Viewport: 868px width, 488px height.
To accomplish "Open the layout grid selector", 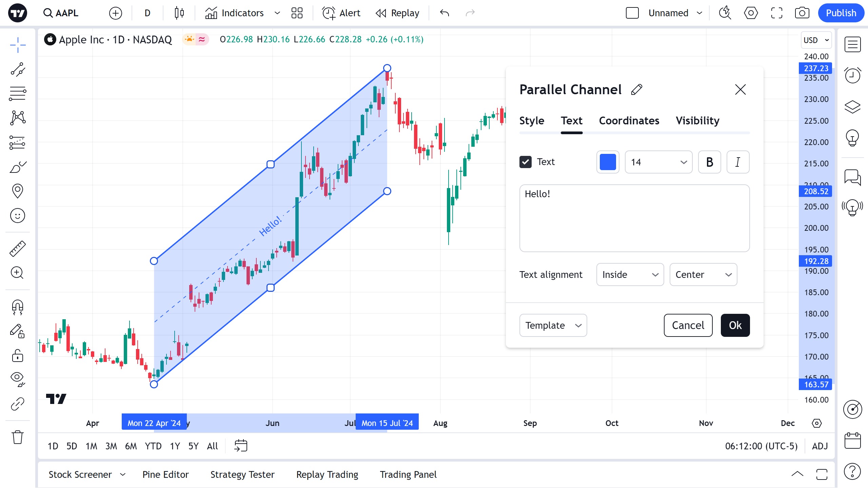I will pos(297,13).
